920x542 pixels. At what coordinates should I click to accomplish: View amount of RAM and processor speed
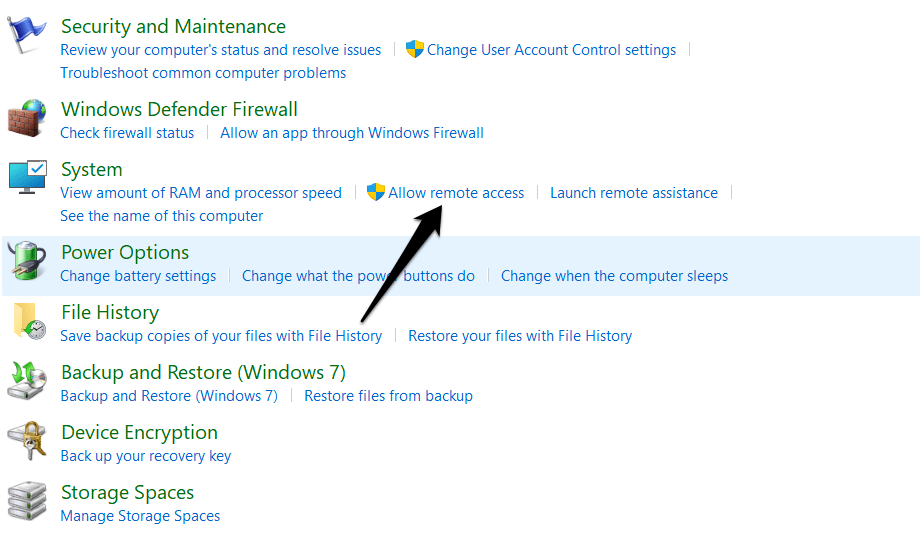pos(201,193)
